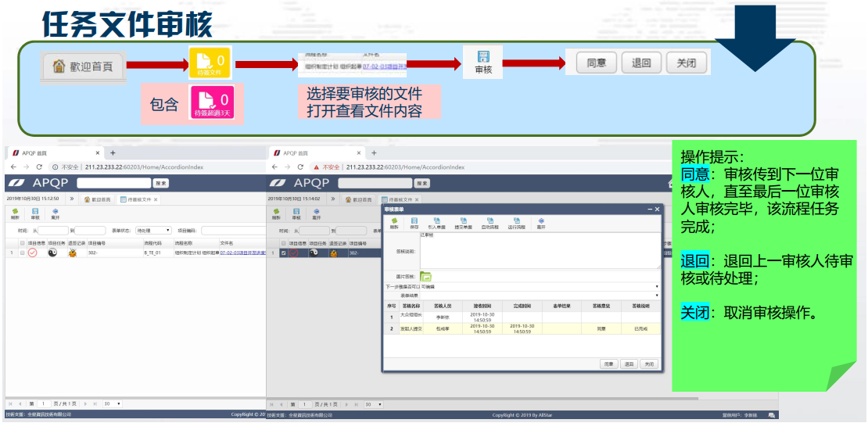Click 同意 button at bottom of 审核表单 dialog
Screen dimensions: 868x423
tap(609, 364)
